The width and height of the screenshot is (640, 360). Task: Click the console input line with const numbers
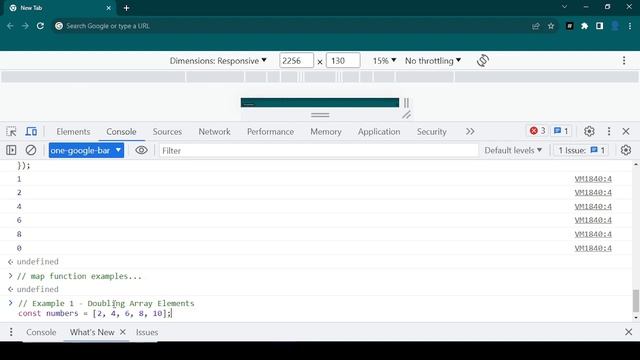click(95, 313)
